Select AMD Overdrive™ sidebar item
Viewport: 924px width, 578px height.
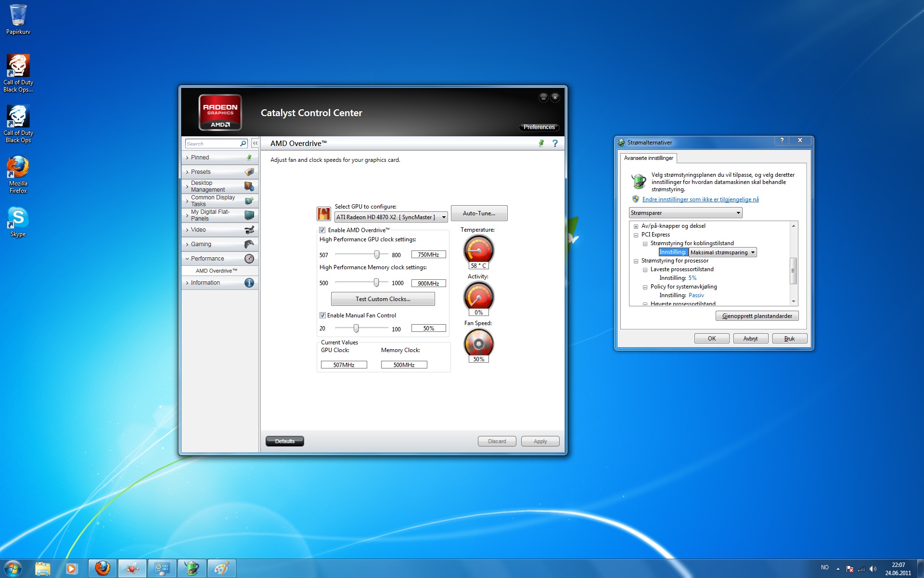coord(216,271)
